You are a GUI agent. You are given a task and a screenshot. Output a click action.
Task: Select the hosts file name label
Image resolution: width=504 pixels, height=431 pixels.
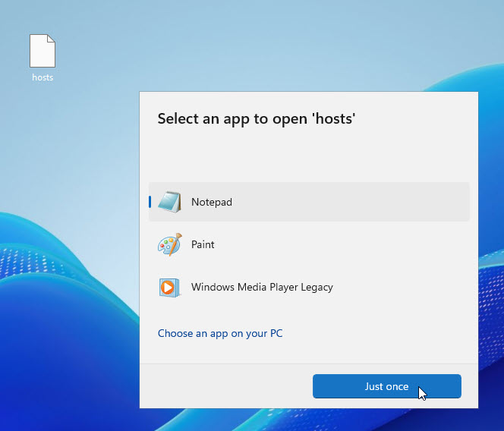point(43,77)
